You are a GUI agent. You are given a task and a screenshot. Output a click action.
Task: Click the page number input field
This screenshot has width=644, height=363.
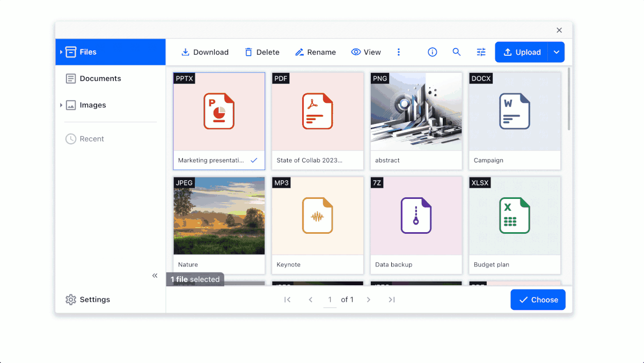click(330, 300)
